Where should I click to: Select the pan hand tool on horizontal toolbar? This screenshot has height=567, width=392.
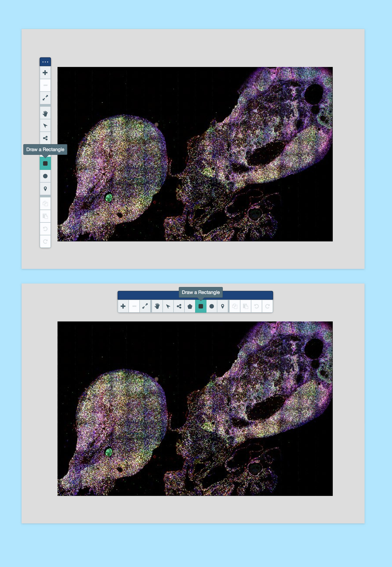point(157,306)
